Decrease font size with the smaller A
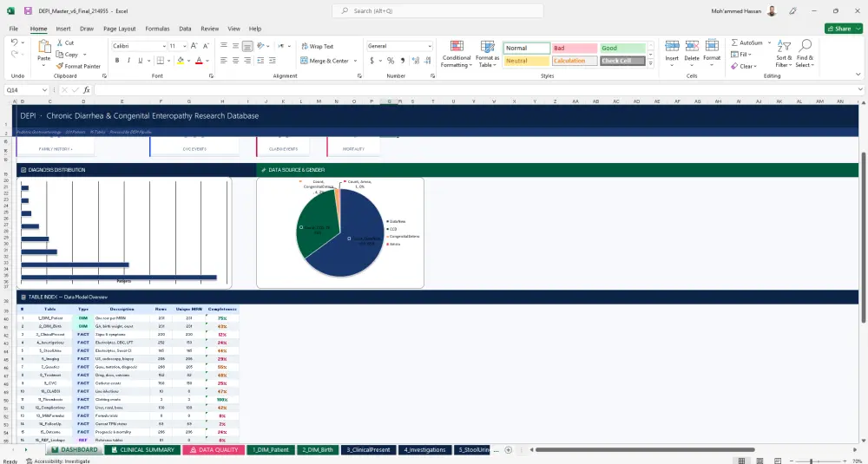This screenshot has height=464, width=868. click(x=206, y=46)
